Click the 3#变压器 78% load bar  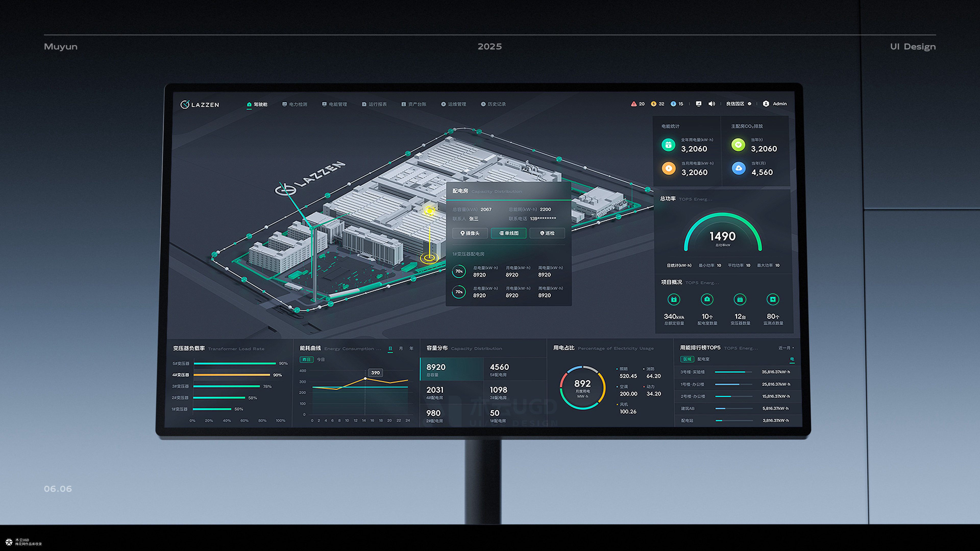pyautogui.click(x=227, y=386)
